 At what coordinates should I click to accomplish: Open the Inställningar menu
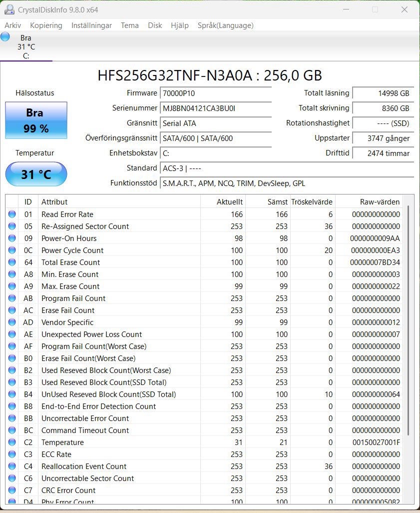pos(91,25)
